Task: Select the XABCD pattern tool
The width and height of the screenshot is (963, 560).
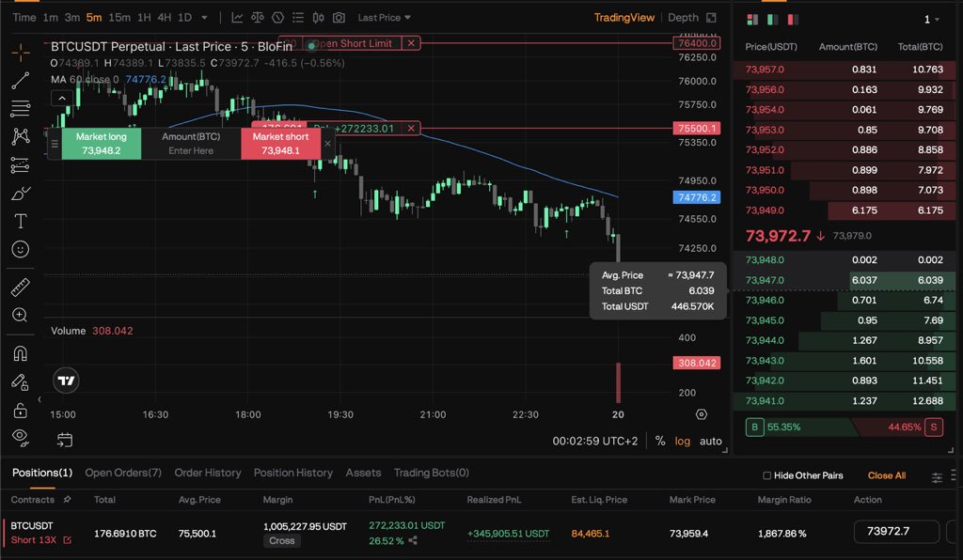Action: click(x=21, y=136)
